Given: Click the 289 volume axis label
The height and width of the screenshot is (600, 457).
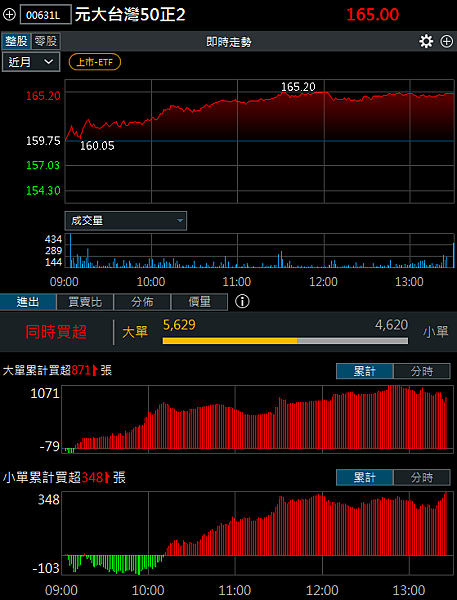Looking at the screenshot, I should (x=53, y=251).
